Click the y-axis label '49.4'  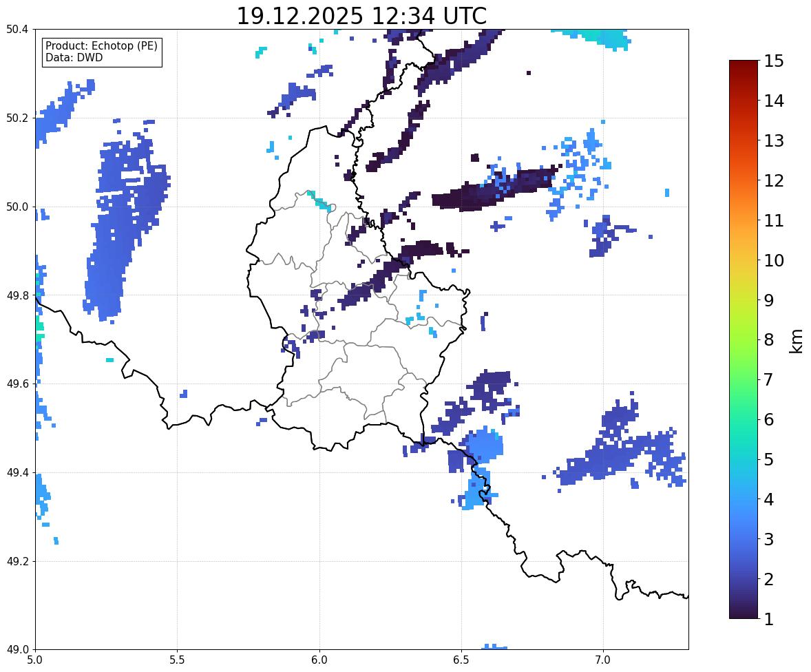[17, 473]
